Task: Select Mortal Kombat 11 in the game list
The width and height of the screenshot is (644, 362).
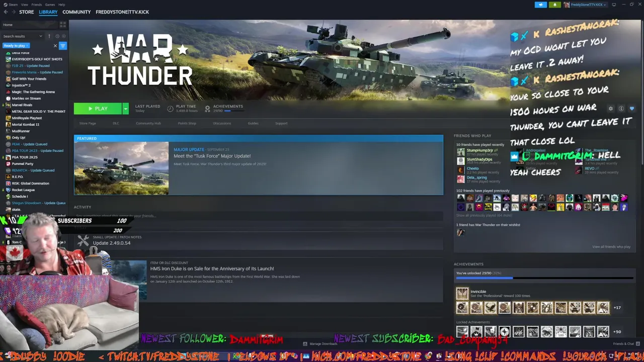Action: [25, 125]
